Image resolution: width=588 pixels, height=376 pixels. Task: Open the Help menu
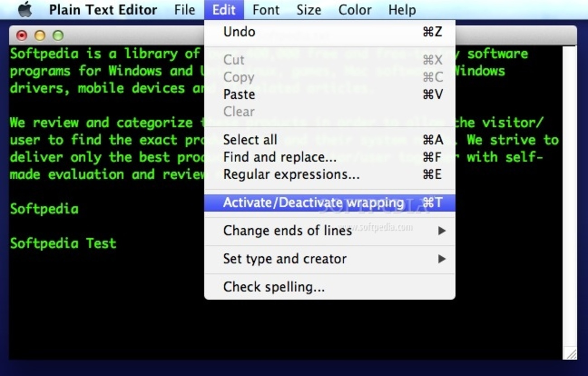402,10
